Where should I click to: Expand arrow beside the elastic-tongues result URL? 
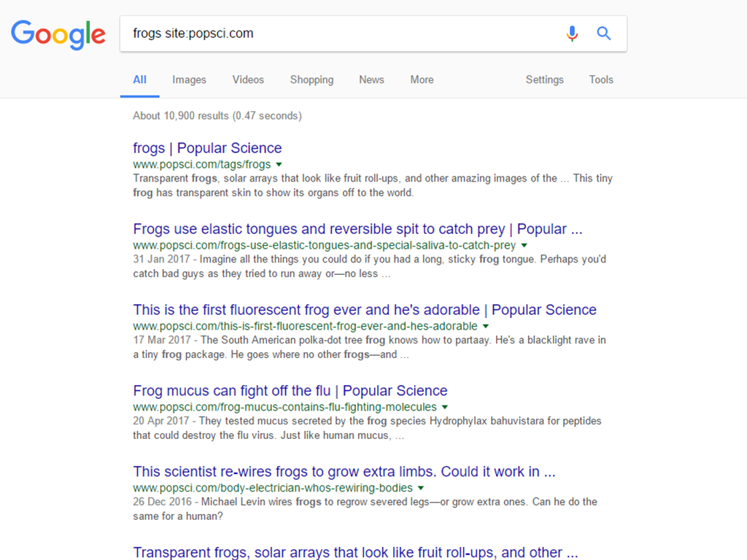[525, 246]
